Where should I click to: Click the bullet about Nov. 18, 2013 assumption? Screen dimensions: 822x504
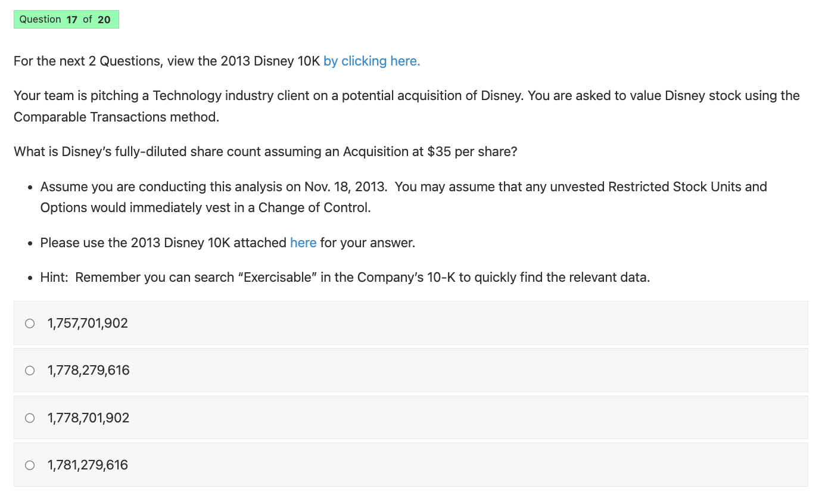click(403, 197)
